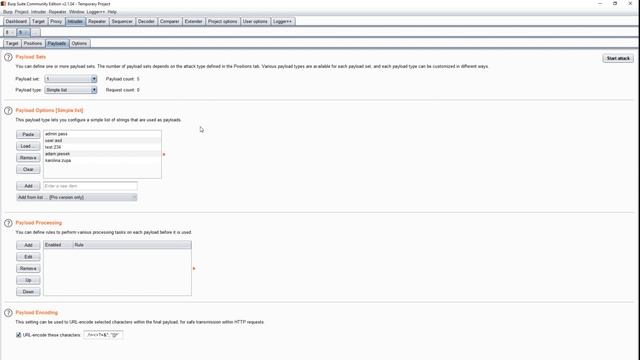Open the Help menu
Viewport: 640px width, 360px height.
[x=112, y=12]
